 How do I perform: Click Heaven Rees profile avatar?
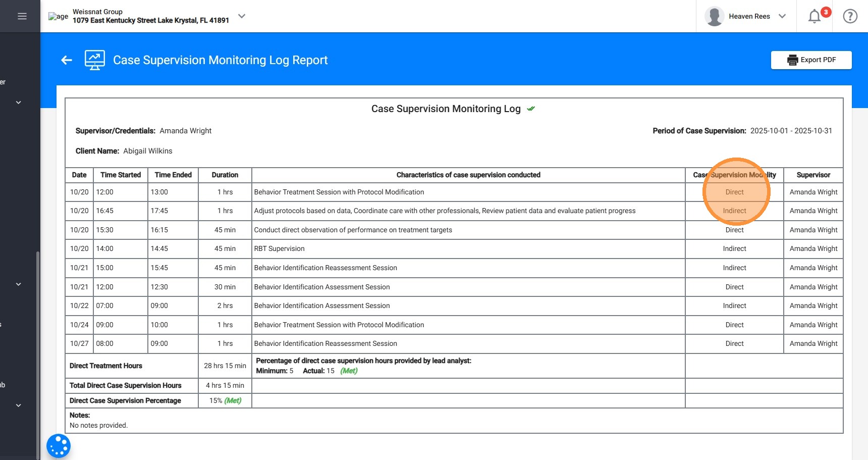tap(714, 16)
